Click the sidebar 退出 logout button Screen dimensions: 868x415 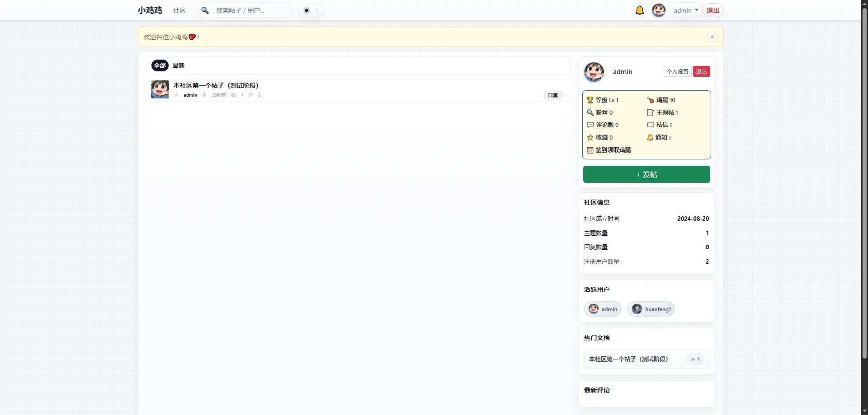click(x=701, y=72)
